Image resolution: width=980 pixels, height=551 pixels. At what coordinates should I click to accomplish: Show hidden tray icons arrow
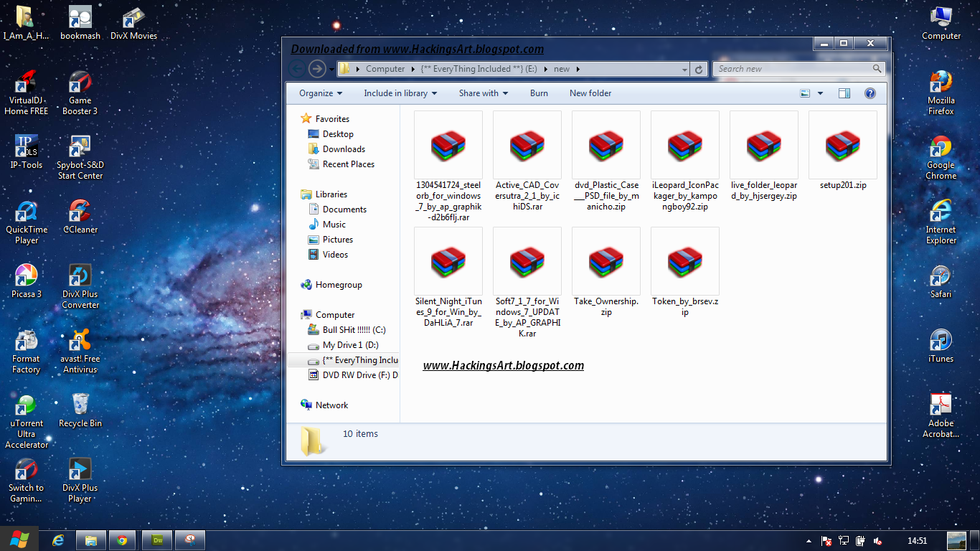pos(809,541)
